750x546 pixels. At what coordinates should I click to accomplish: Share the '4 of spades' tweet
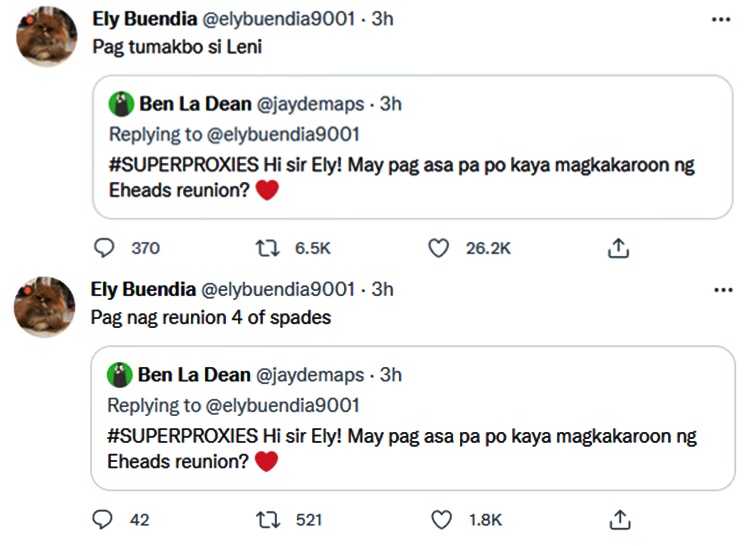(x=619, y=519)
